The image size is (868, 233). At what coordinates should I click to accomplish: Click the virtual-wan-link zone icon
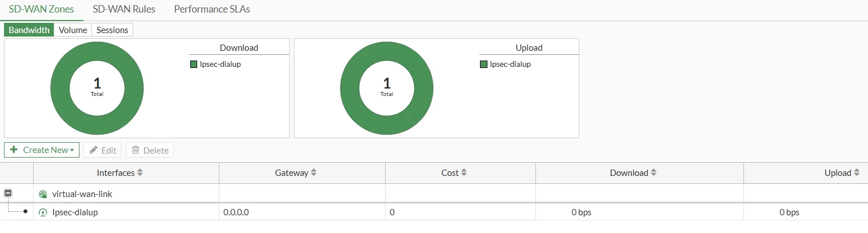pyautogui.click(x=43, y=194)
